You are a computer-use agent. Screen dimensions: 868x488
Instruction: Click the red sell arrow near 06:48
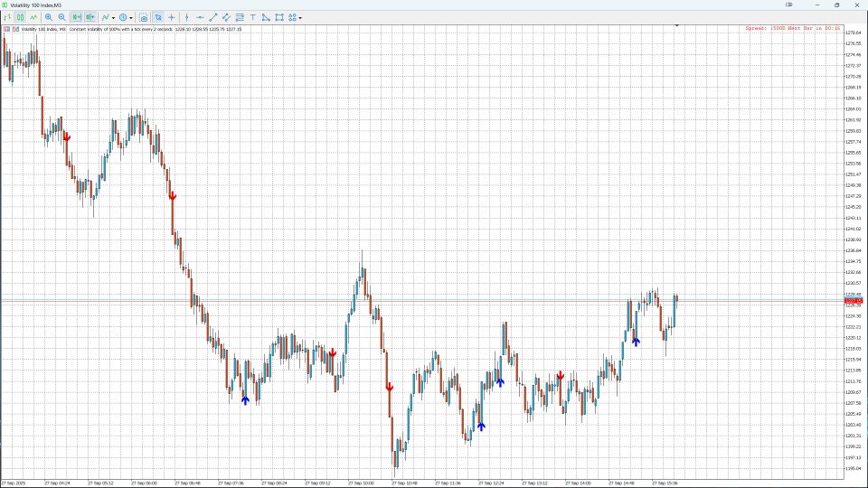click(x=173, y=196)
